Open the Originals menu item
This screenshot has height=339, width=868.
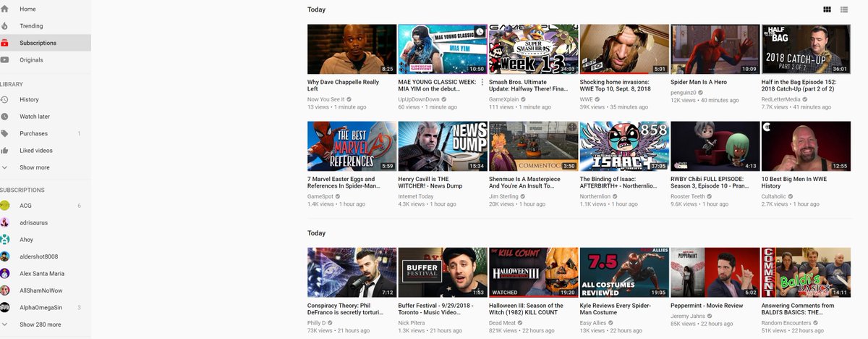(46, 60)
